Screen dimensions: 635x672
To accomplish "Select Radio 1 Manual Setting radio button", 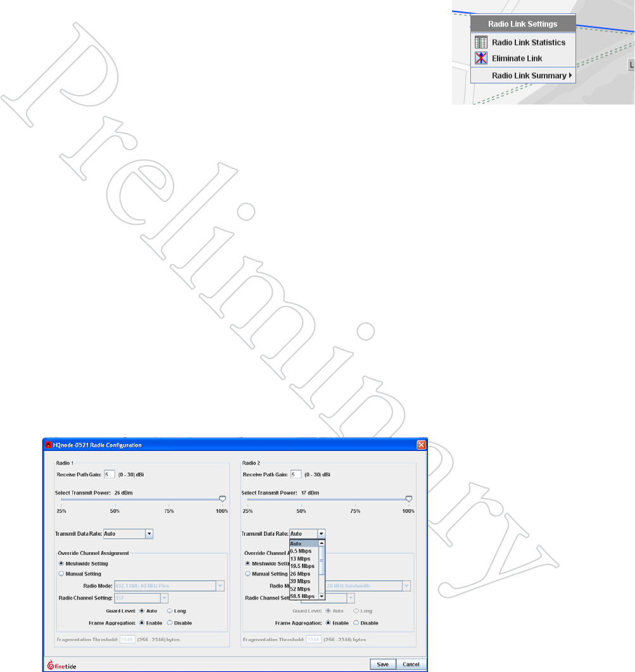I will (x=61, y=574).
